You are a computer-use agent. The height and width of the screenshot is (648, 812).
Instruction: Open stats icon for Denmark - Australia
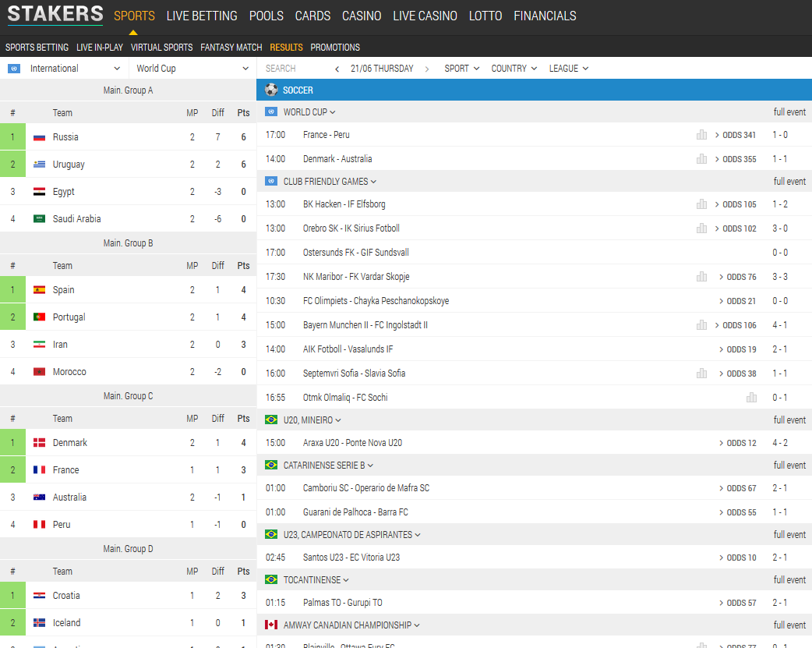point(701,159)
